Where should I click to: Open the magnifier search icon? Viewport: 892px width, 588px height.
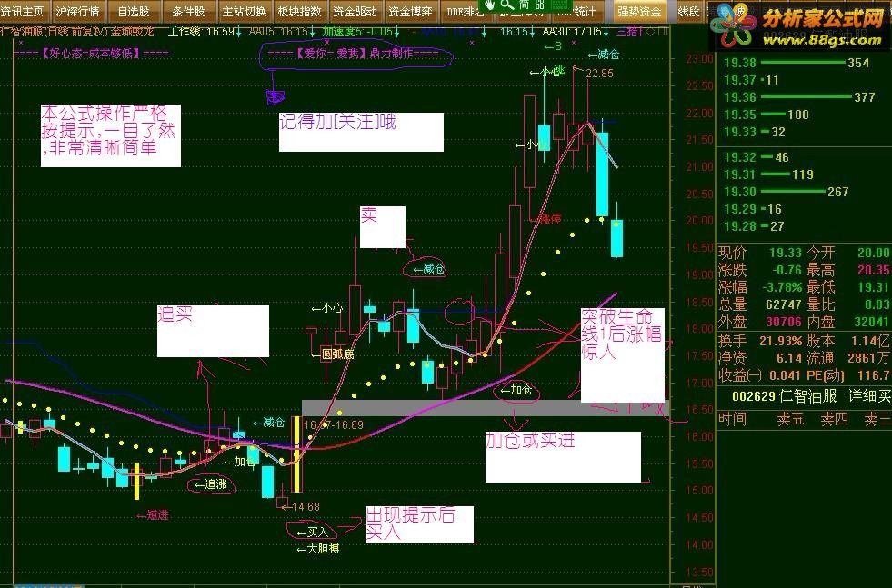(x=506, y=5)
